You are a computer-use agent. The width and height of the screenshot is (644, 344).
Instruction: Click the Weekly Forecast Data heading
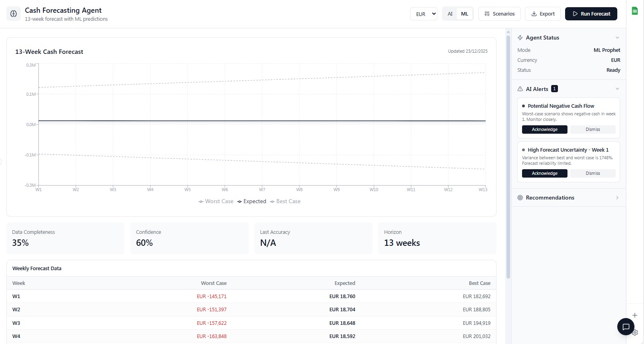tap(37, 268)
